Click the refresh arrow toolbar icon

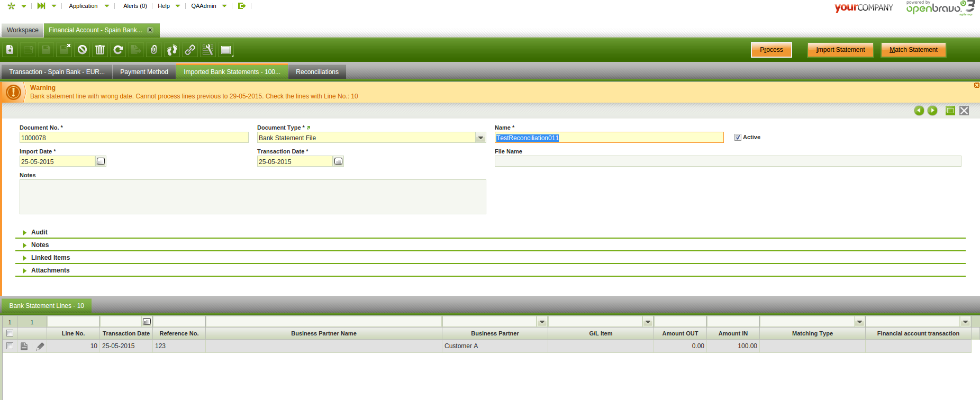118,50
